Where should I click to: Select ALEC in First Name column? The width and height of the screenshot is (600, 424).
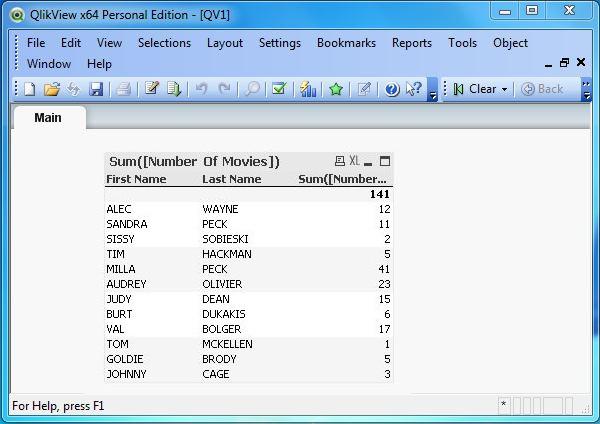[119, 209]
